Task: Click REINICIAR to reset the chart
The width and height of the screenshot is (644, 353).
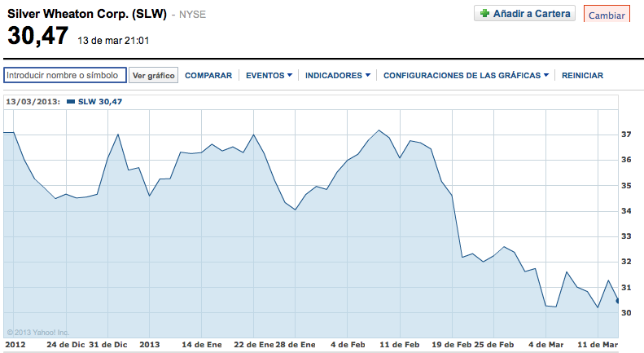Action: [582, 76]
